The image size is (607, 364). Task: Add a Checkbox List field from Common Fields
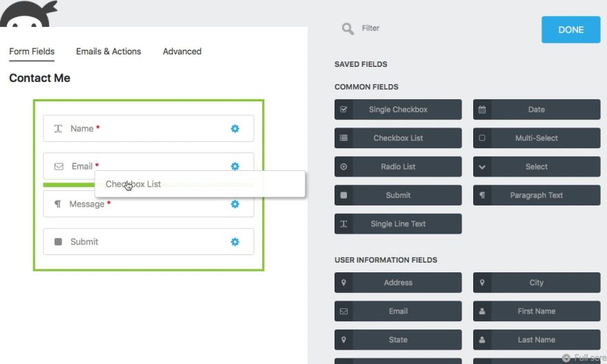(x=398, y=138)
